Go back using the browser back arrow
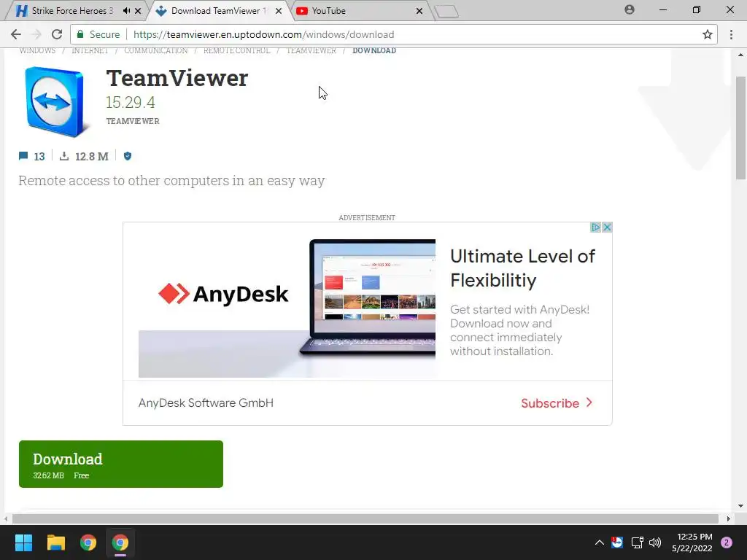Image resolution: width=747 pixels, height=560 pixels. pyautogui.click(x=16, y=34)
